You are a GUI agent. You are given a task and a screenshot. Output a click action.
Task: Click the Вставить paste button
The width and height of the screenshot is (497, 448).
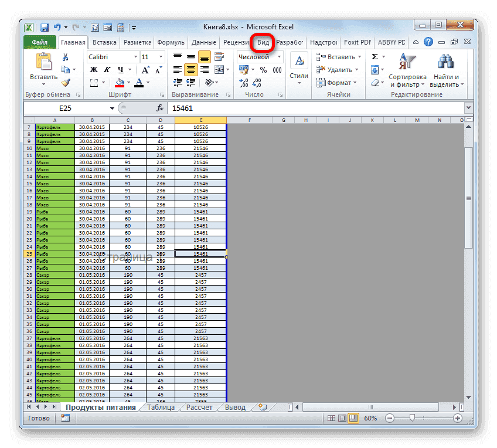[44, 65]
